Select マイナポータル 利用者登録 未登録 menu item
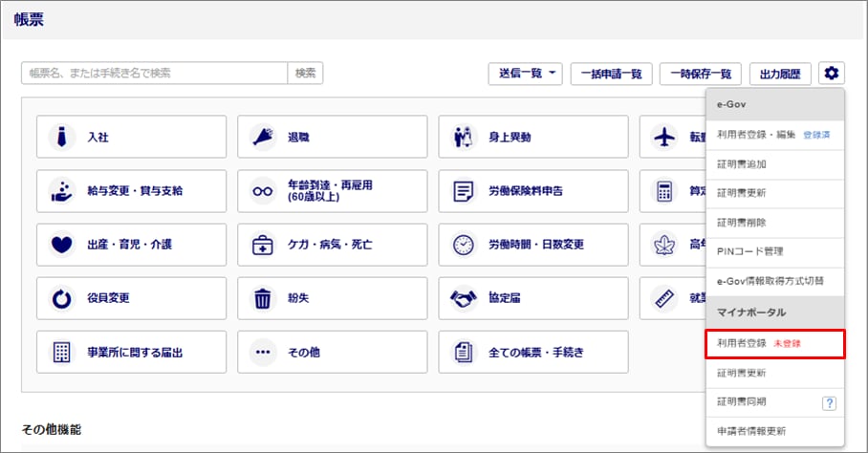Viewport: 868px width, 453px height. [x=774, y=344]
